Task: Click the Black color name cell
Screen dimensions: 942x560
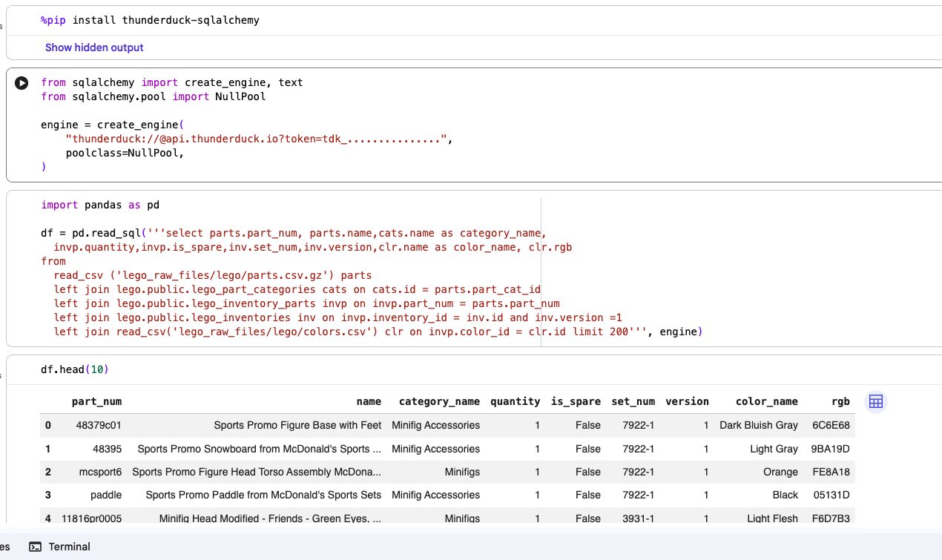Action: pyautogui.click(x=785, y=495)
